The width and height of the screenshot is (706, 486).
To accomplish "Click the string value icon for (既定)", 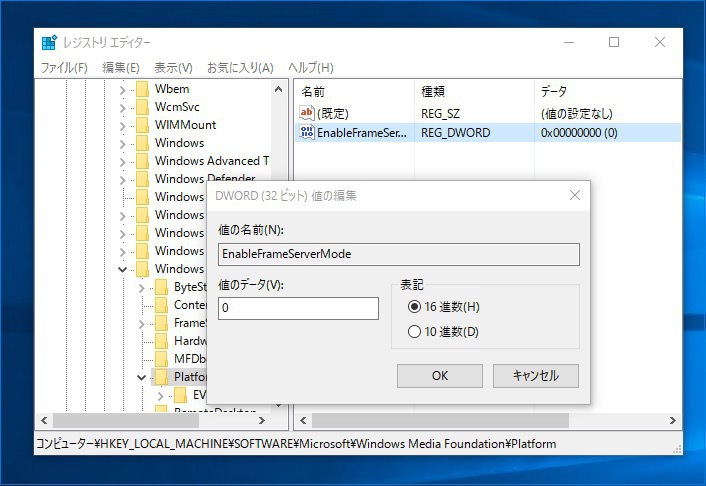I will click(x=307, y=113).
